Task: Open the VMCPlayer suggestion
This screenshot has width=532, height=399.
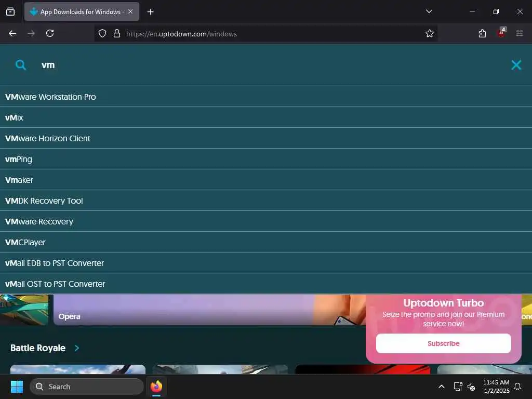Action: 266,242
